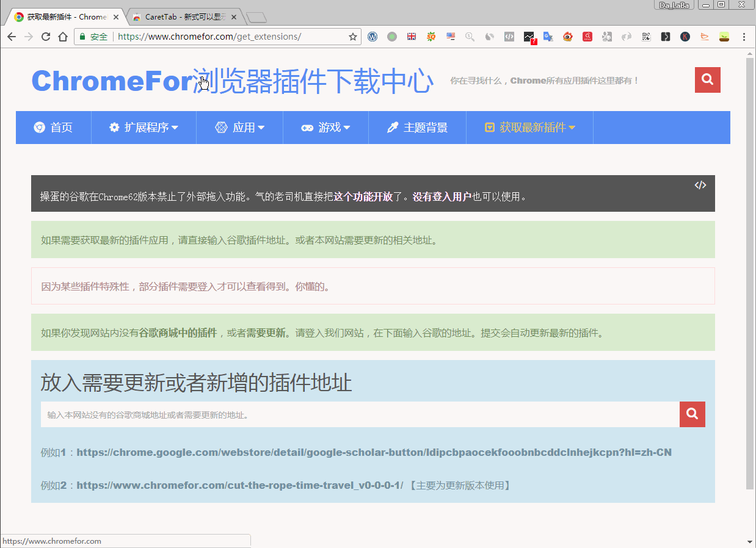Click the orange paper plane extension icon
The height and width of the screenshot is (548, 756).
(x=705, y=37)
